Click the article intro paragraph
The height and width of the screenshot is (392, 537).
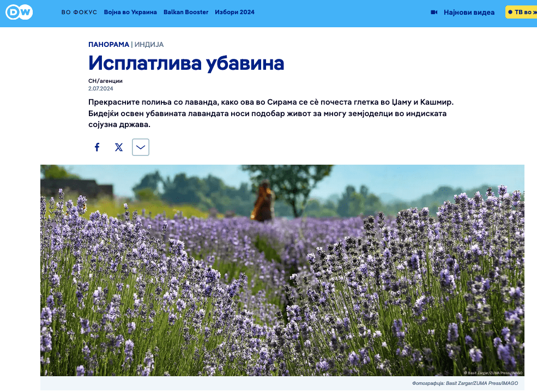[x=270, y=113]
